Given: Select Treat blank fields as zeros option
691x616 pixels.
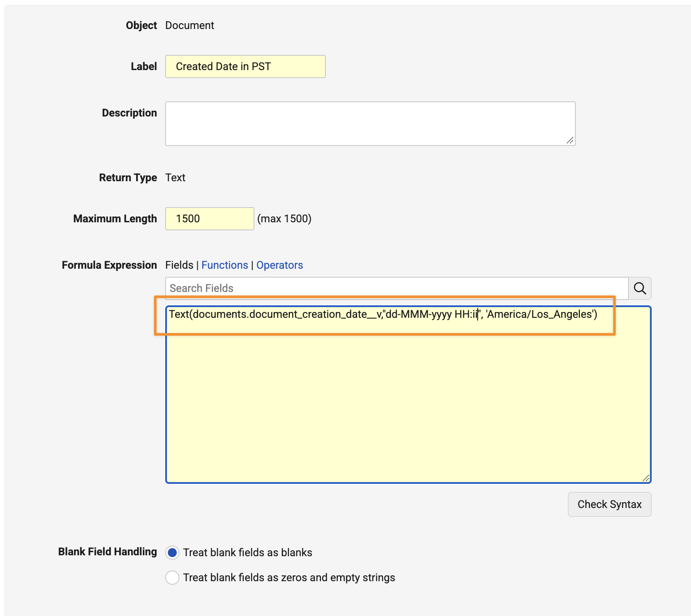Looking at the screenshot, I should tap(172, 578).
